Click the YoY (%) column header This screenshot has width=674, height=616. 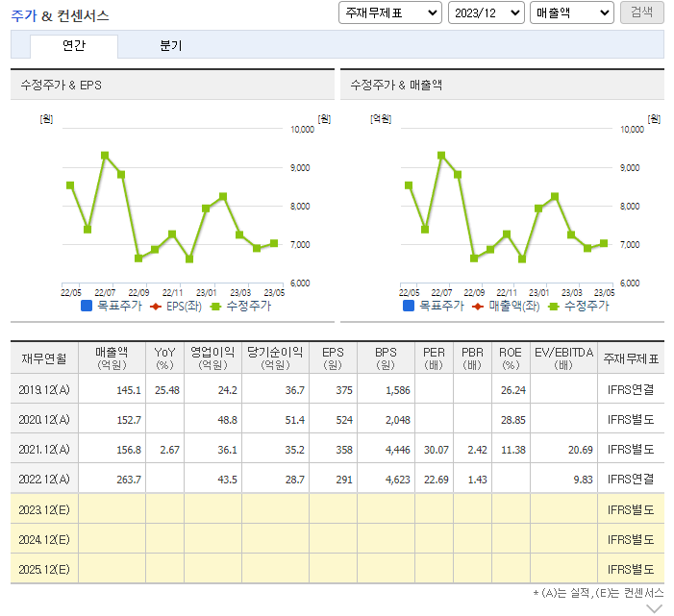(x=164, y=357)
